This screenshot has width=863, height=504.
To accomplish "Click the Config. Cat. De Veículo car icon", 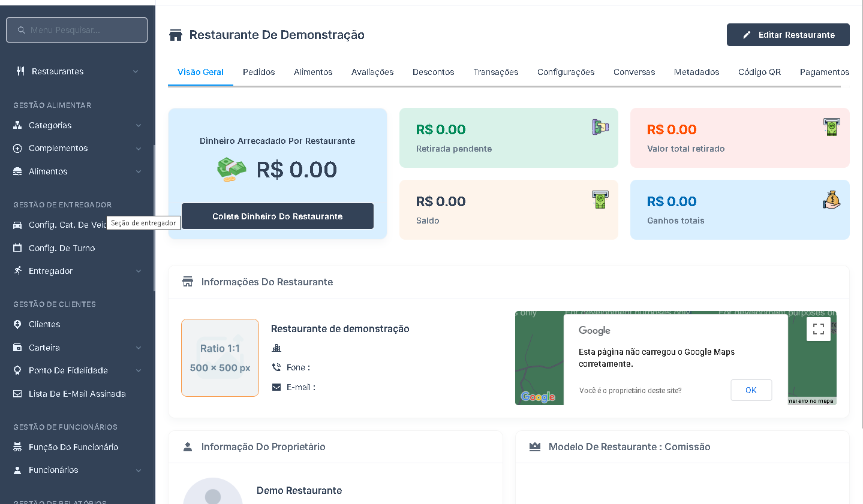I will [17, 225].
